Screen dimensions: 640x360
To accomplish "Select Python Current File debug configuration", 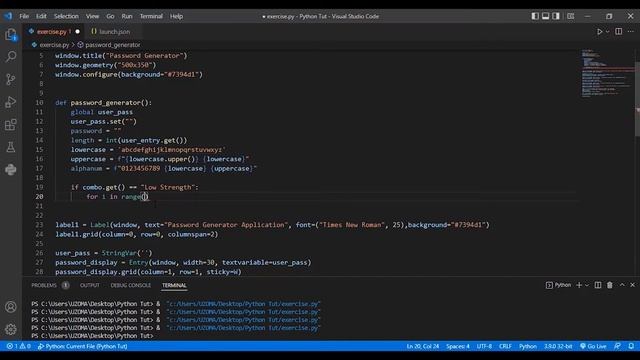I will tap(82, 346).
